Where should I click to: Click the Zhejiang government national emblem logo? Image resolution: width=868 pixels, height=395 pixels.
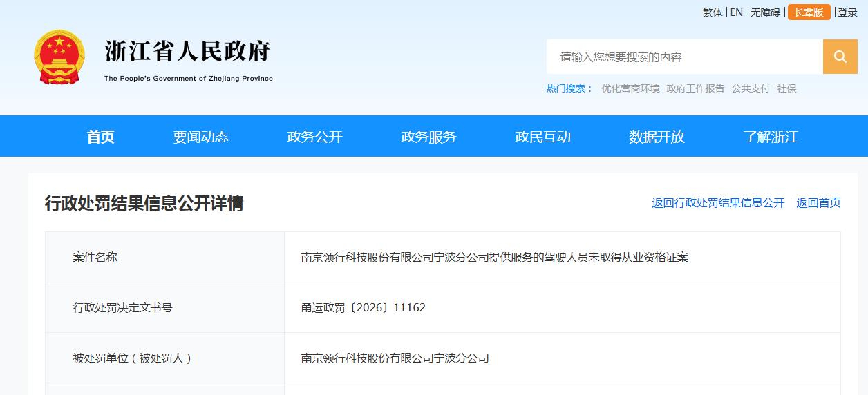[x=59, y=57]
